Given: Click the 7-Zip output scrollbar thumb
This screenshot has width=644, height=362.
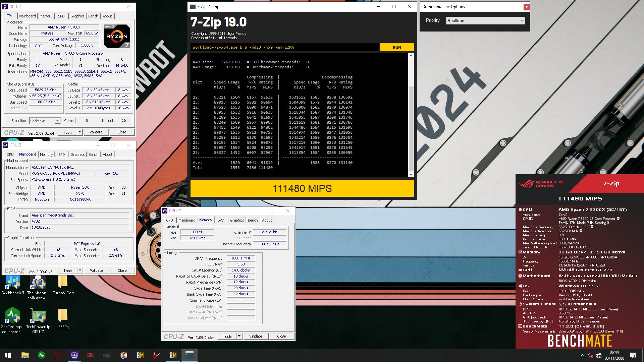Looking at the screenshot, I should pyautogui.click(x=411, y=128).
